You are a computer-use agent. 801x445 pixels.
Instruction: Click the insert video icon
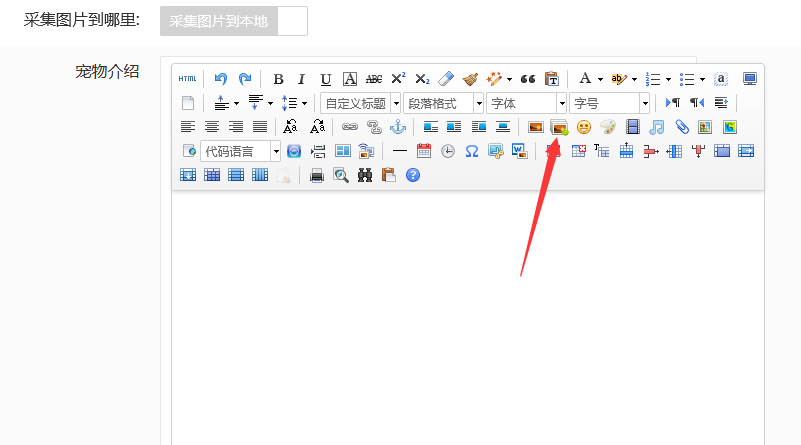coord(632,127)
